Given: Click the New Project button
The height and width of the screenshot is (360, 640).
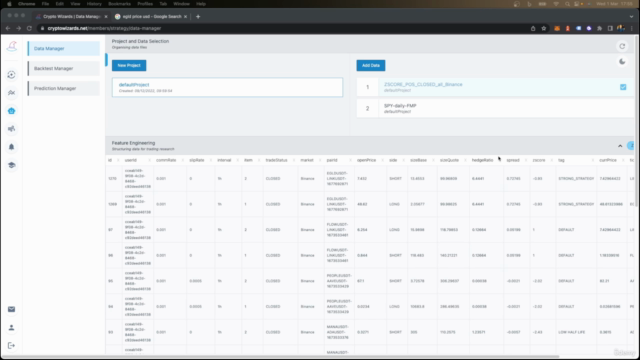Looking at the screenshot, I should click(129, 65).
